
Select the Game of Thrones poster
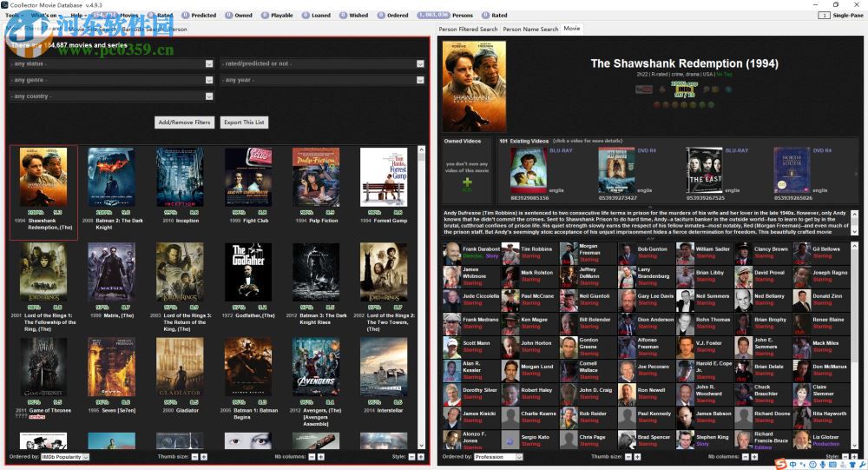43,367
